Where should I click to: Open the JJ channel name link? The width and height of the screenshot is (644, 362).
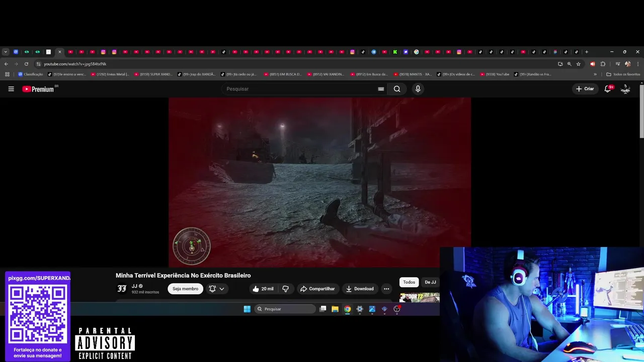point(134,286)
